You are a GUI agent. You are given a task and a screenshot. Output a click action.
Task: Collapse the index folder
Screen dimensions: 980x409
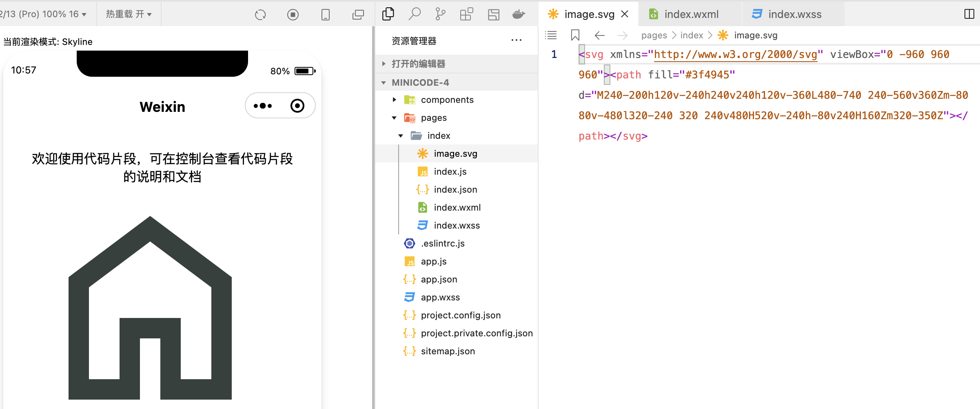coord(456,136)
